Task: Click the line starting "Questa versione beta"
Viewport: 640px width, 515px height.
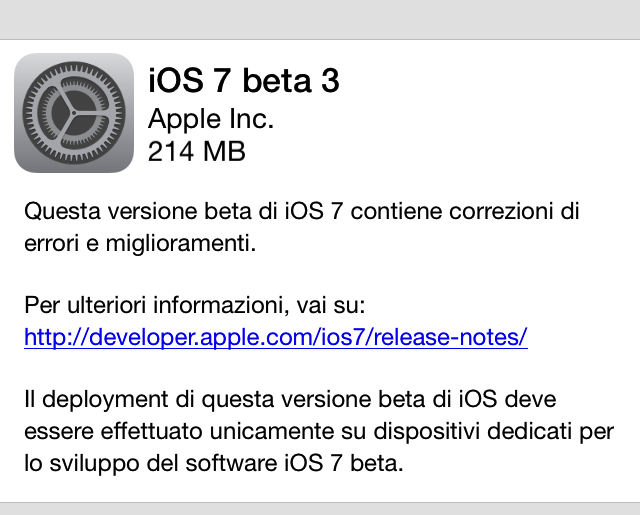Action: tap(302, 212)
